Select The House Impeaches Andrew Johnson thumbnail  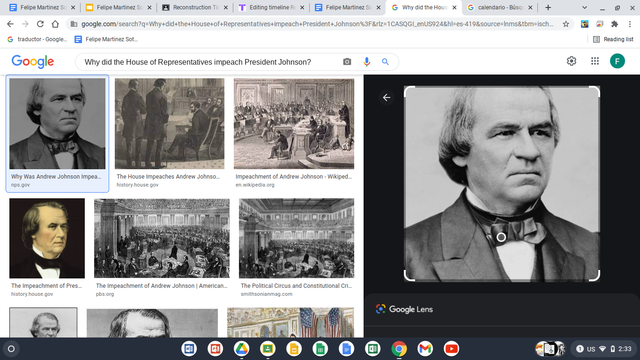169,124
